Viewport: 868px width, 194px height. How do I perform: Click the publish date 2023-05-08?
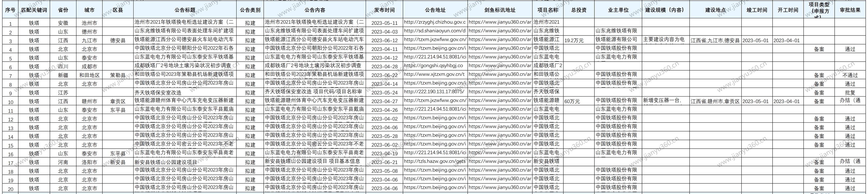[x=384, y=171]
